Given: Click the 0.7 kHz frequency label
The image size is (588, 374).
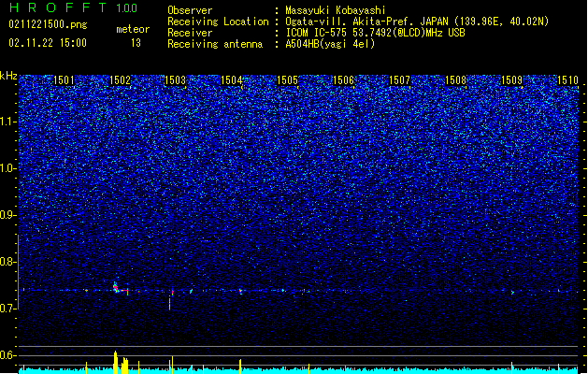Looking at the screenshot, I should coord(8,309).
